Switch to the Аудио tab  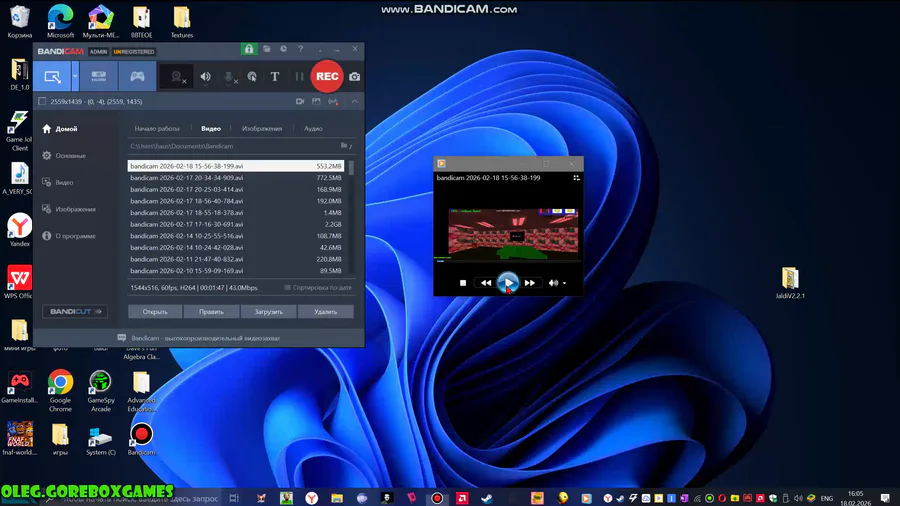point(313,129)
